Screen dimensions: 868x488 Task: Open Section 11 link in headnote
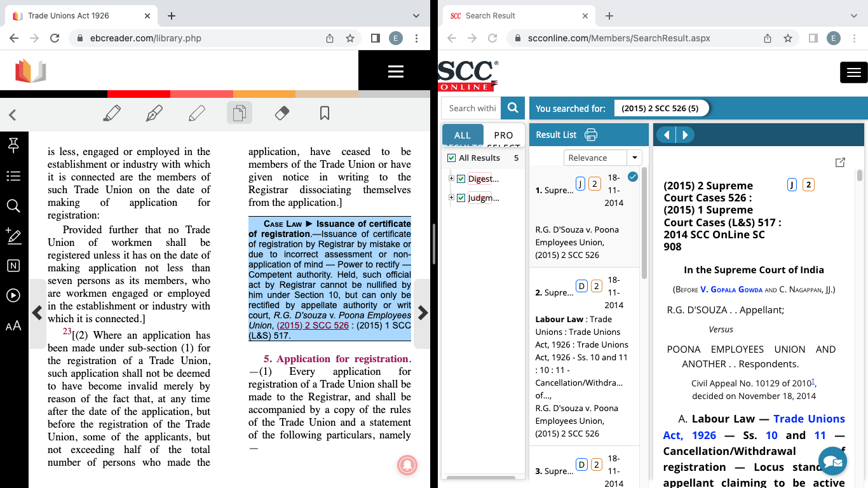tap(820, 435)
